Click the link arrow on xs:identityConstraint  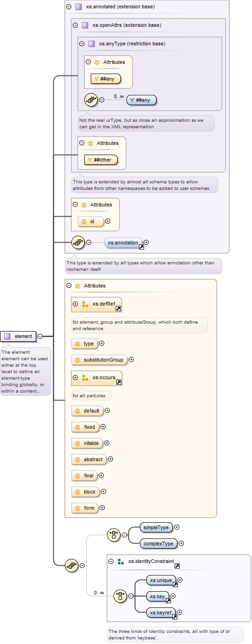pyautogui.click(x=177, y=566)
